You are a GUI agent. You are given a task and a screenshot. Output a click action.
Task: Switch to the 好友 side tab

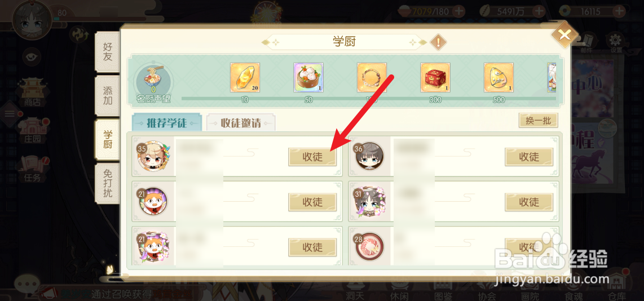click(108, 52)
